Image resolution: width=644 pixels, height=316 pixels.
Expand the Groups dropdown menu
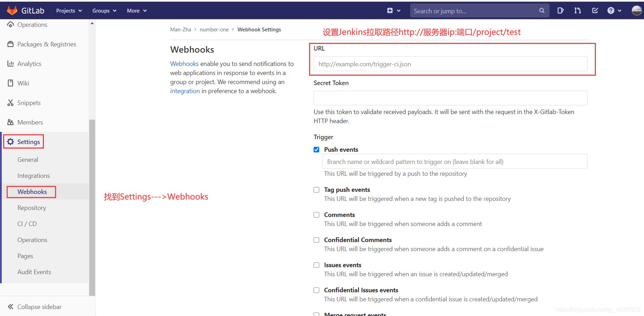click(104, 11)
